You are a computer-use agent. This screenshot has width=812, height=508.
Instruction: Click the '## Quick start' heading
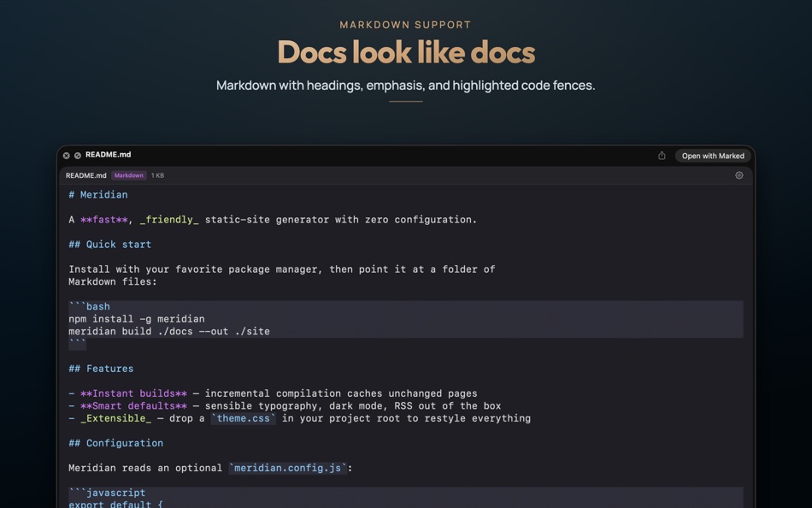(x=109, y=245)
